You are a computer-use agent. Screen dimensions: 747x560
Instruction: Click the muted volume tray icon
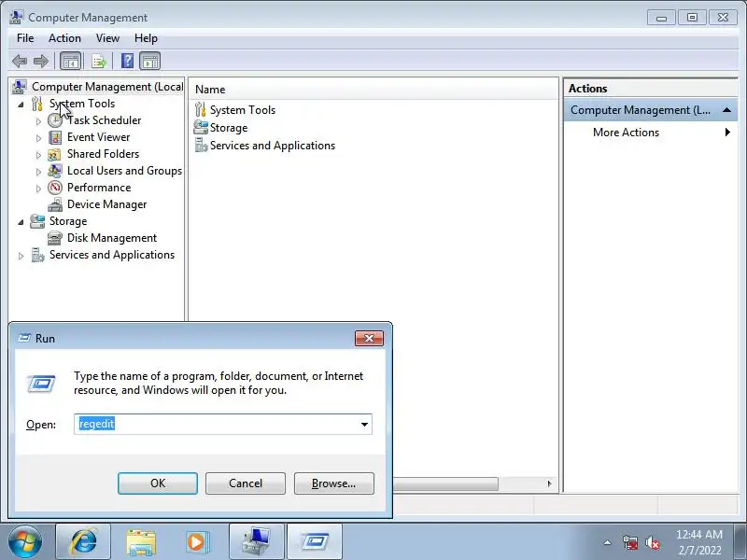tap(652, 542)
